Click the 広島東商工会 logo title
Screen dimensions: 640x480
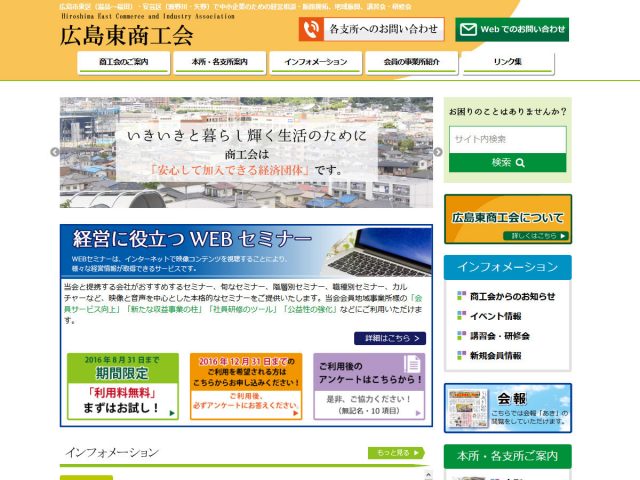tap(126, 36)
